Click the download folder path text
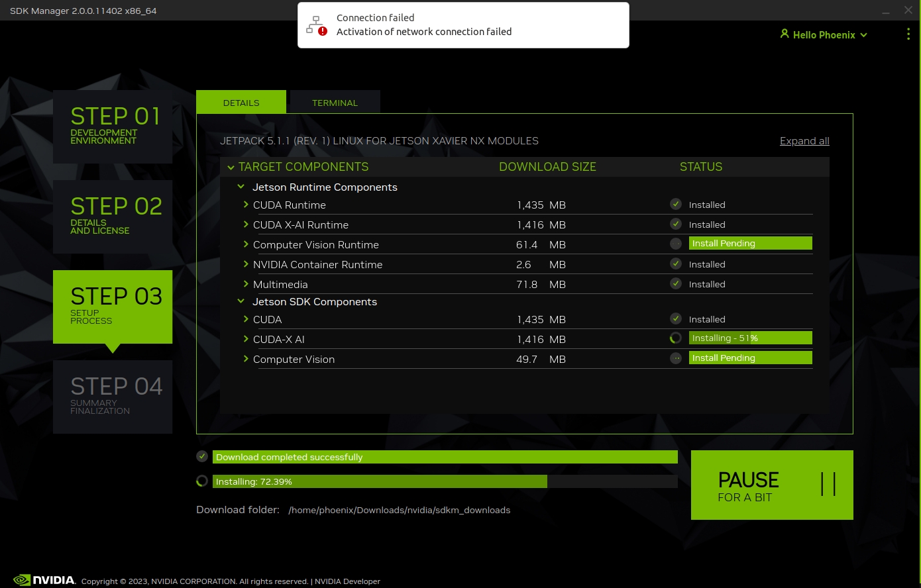921x588 pixels. tap(399, 510)
